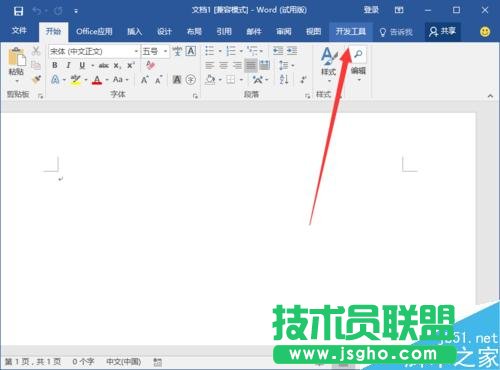Click the enclosed character icon
The image size is (500, 370).
coord(191,80)
